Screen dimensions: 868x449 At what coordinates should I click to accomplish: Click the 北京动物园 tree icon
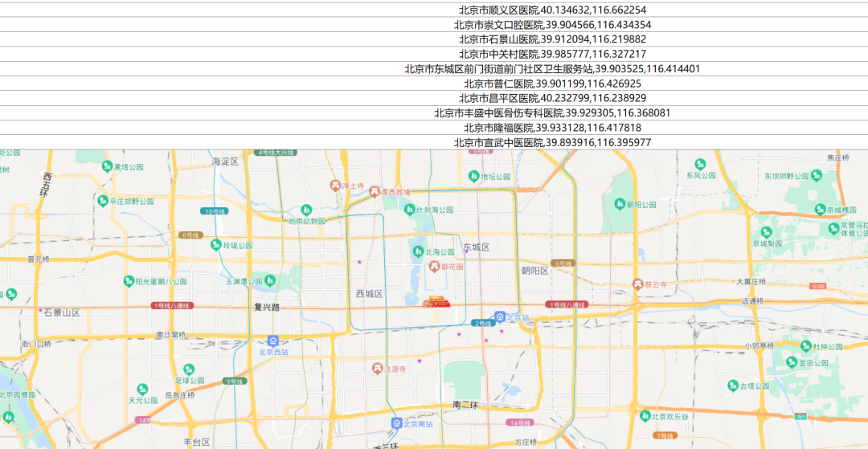[306, 210]
